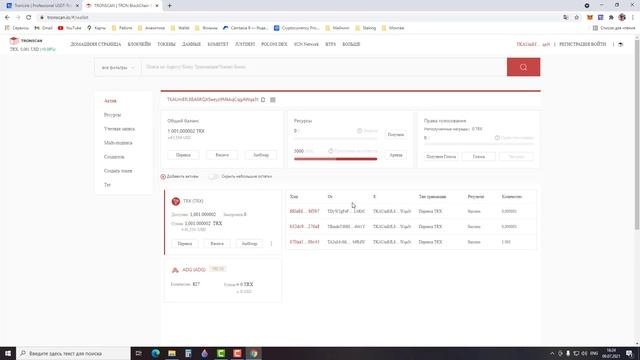
Task: Click the button right of the bandwidth bar
Action: [396, 155]
